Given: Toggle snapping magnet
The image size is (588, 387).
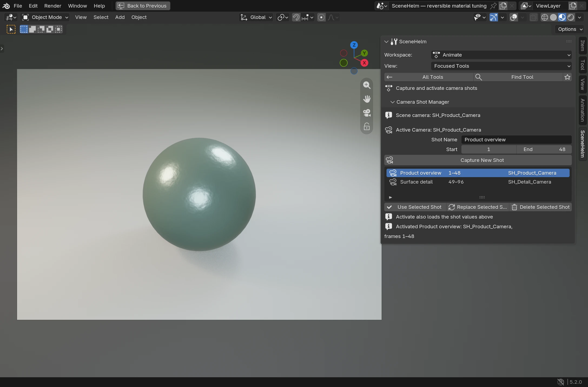Looking at the screenshot, I should (x=296, y=17).
